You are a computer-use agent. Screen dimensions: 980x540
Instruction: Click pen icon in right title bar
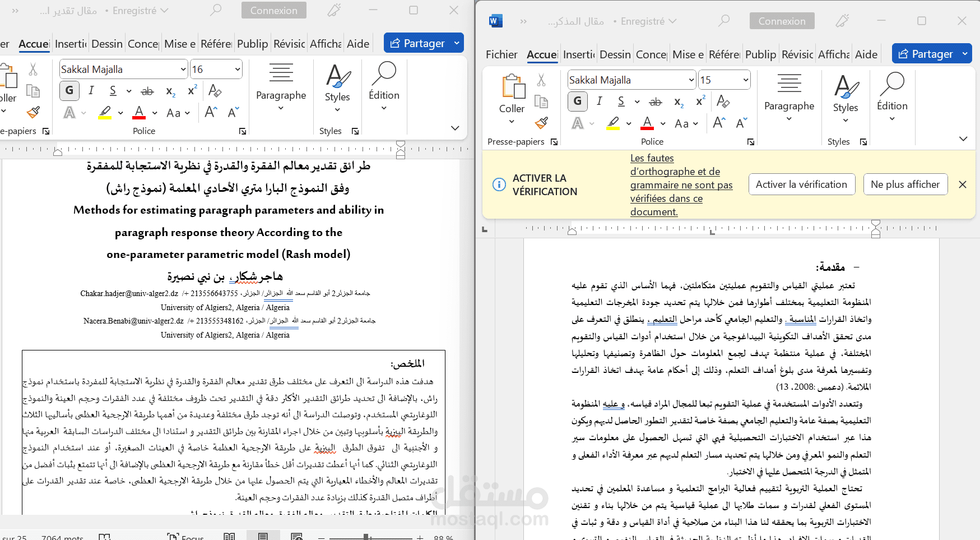coord(842,21)
